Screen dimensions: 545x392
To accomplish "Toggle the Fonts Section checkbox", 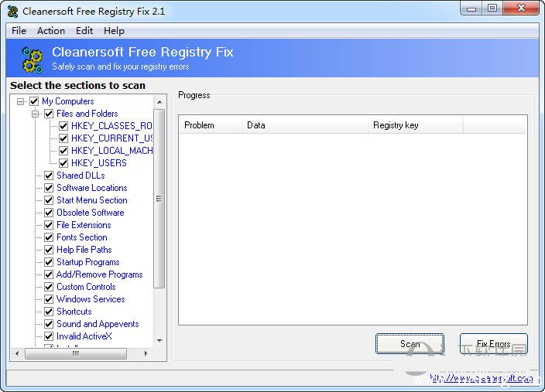I will (x=49, y=237).
